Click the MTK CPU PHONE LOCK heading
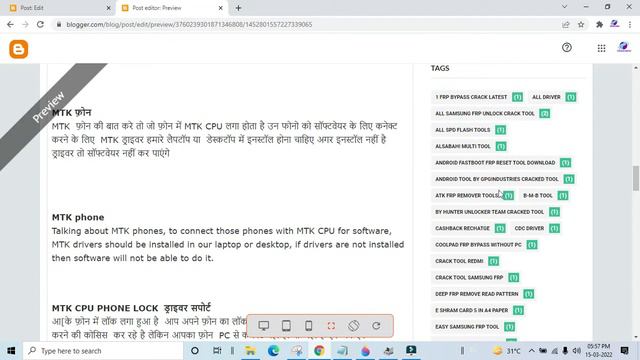This screenshot has width=640, height=360. (x=131, y=308)
